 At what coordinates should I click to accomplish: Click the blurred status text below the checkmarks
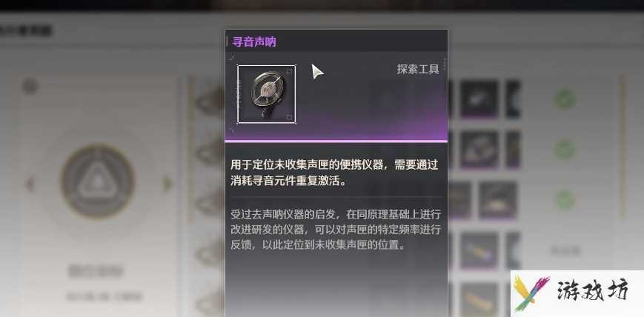[x=565, y=250]
